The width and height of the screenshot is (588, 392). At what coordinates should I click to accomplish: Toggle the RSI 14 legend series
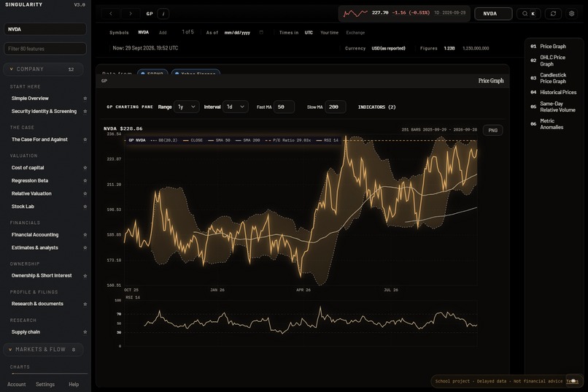[328, 140]
